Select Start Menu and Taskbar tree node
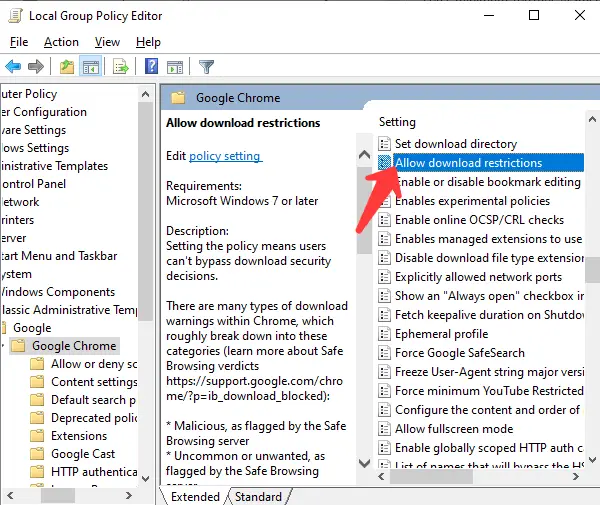 [59, 256]
